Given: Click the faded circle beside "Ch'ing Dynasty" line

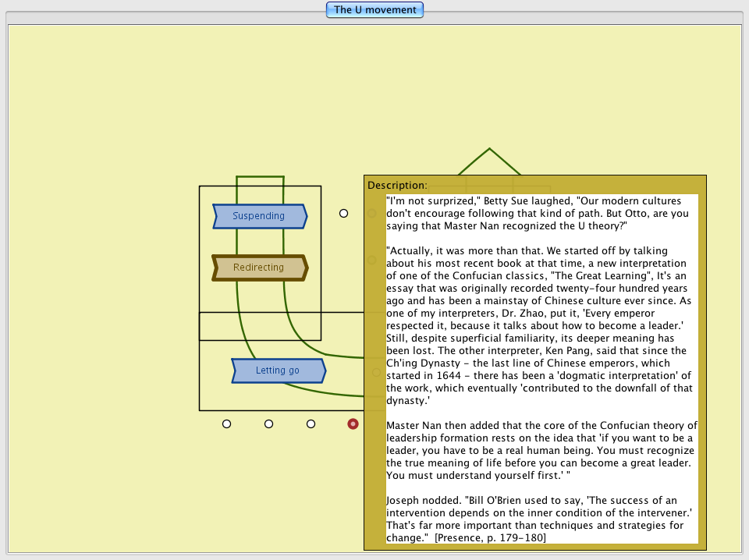Looking at the screenshot, I should [x=375, y=373].
